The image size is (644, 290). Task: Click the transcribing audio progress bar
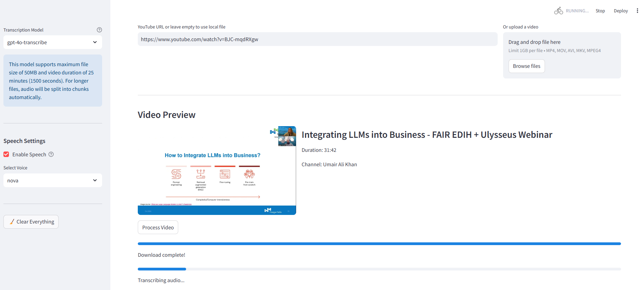pyautogui.click(x=379, y=269)
